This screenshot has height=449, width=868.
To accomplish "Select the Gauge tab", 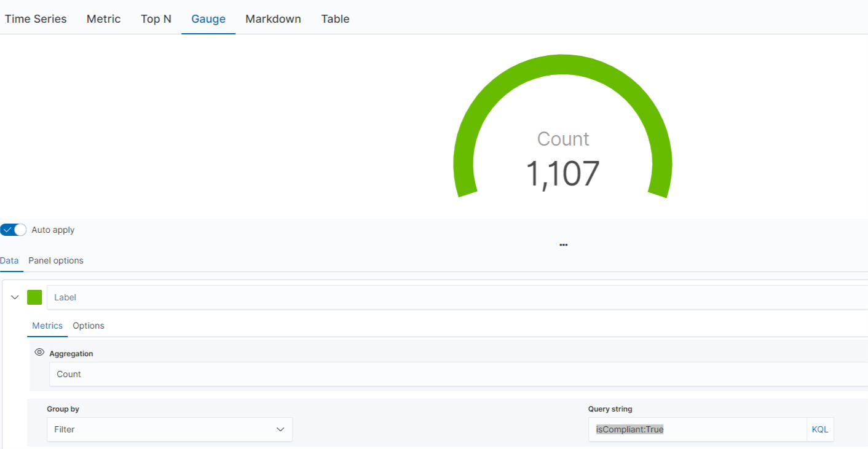I will [208, 19].
